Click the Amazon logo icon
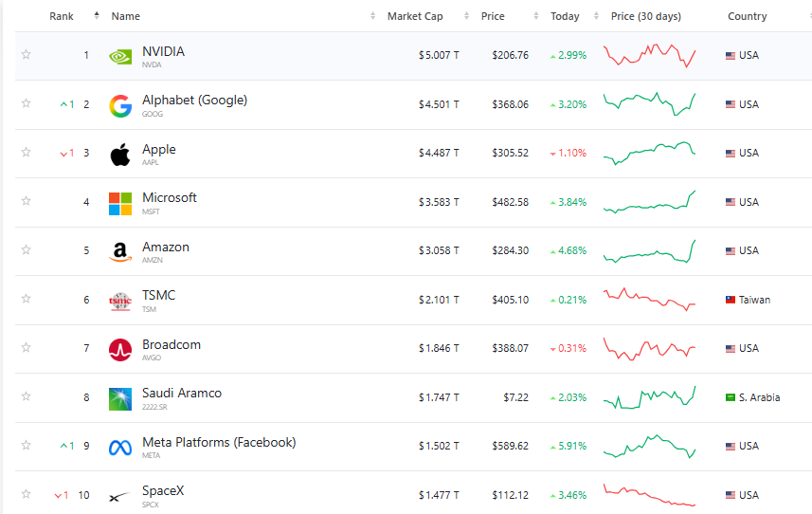Image resolution: width=812 pixels, height=514 pixels. coord(120,252)
